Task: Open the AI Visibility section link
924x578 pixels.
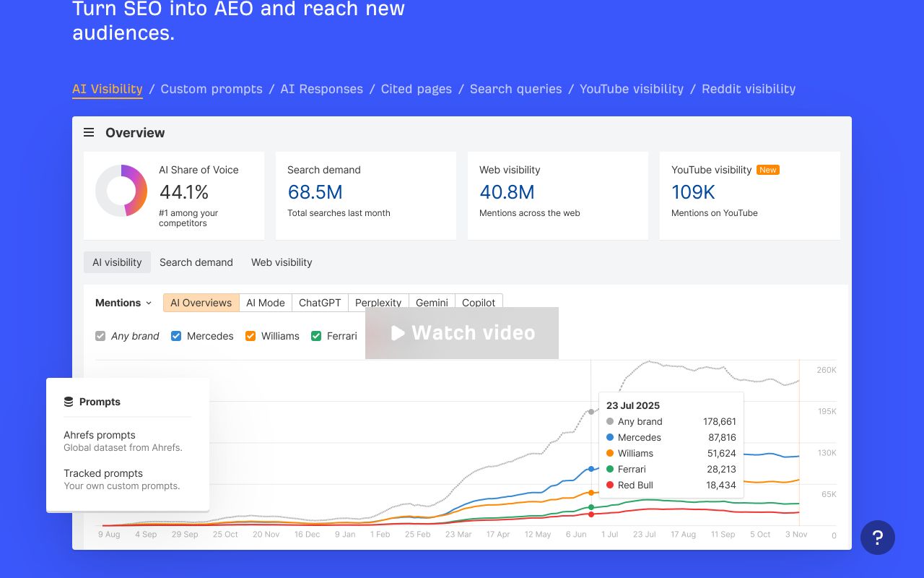Action: (x=108, y=89)
